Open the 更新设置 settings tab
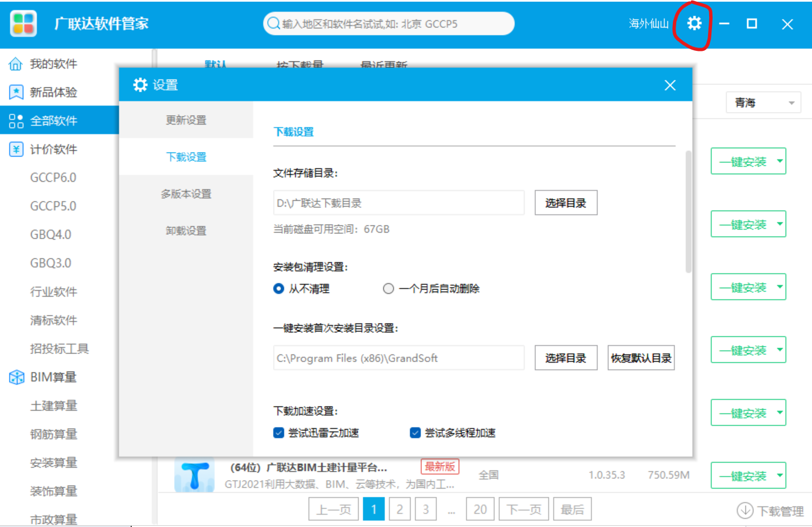The height and width of the screenshot is (527, 812). [x=186, y=120]
